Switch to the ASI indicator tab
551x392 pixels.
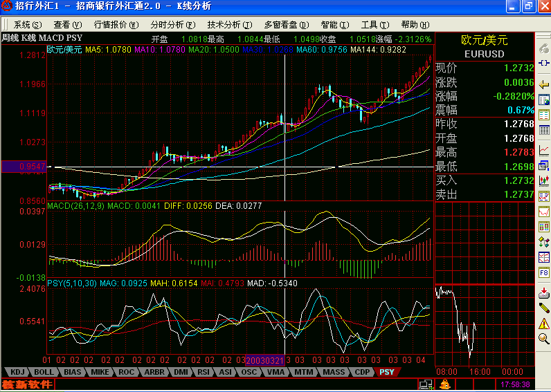coord(225,372)
